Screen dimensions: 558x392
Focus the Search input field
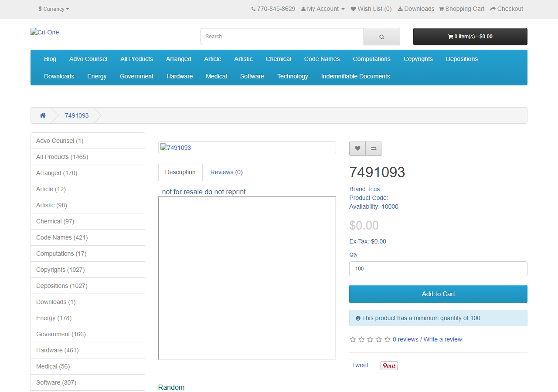[x=282, y=37]
